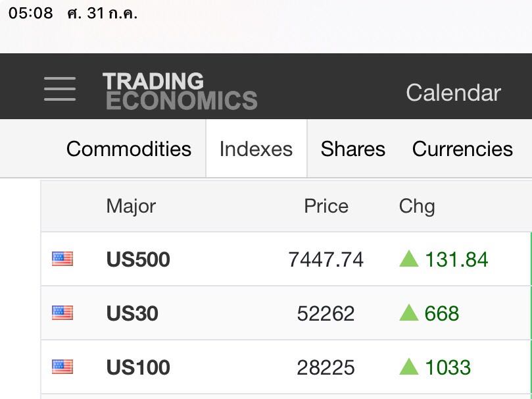
Task: Click the US500 price 7447.74
Action: click(326, 260)
